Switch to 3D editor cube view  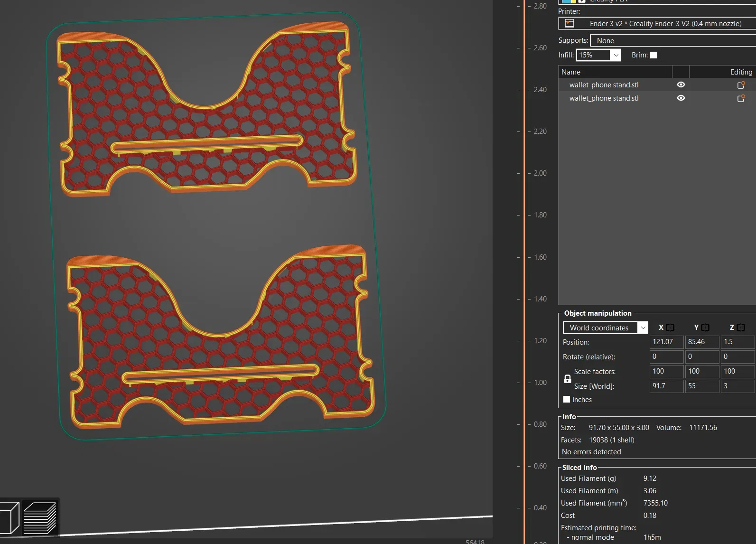[9, 517]
